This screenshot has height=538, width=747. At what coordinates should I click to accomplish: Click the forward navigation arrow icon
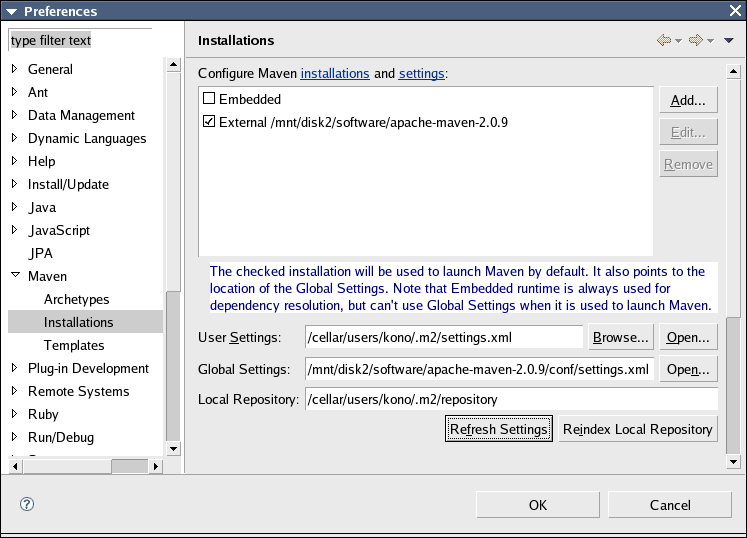point(696,41)
